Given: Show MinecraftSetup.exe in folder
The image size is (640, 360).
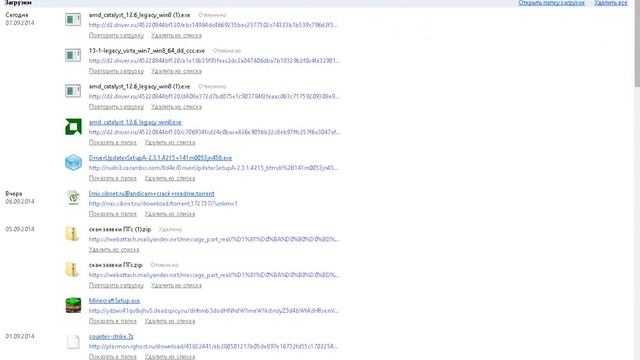Looking at the screenshot, I should click(113, 321).
